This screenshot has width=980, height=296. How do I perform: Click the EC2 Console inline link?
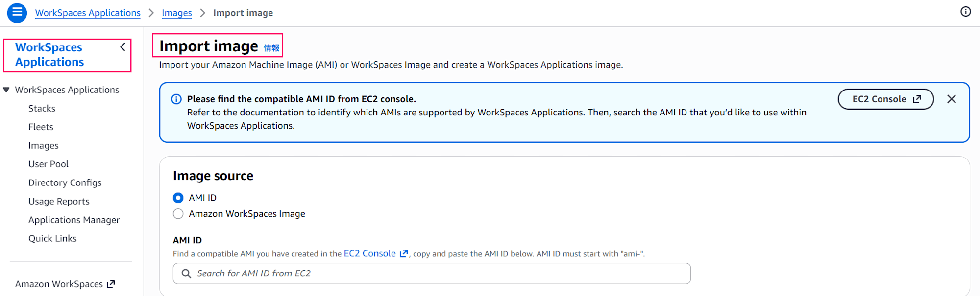376,253
